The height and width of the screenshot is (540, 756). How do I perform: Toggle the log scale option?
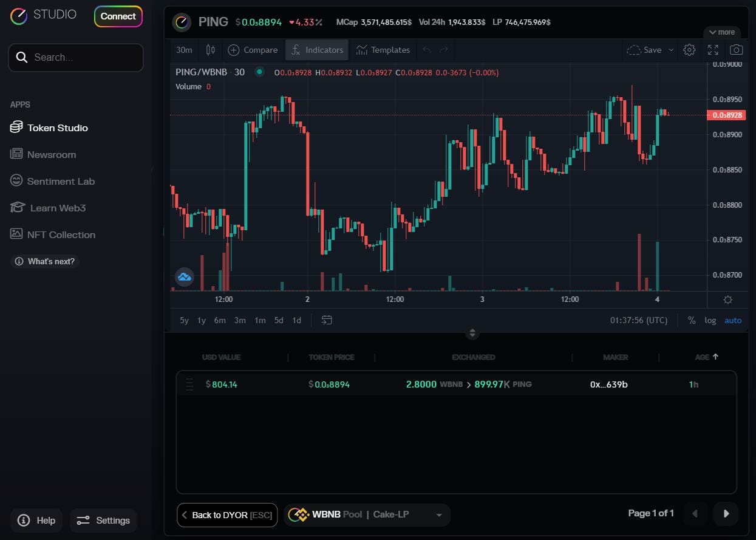click(710, 320)
